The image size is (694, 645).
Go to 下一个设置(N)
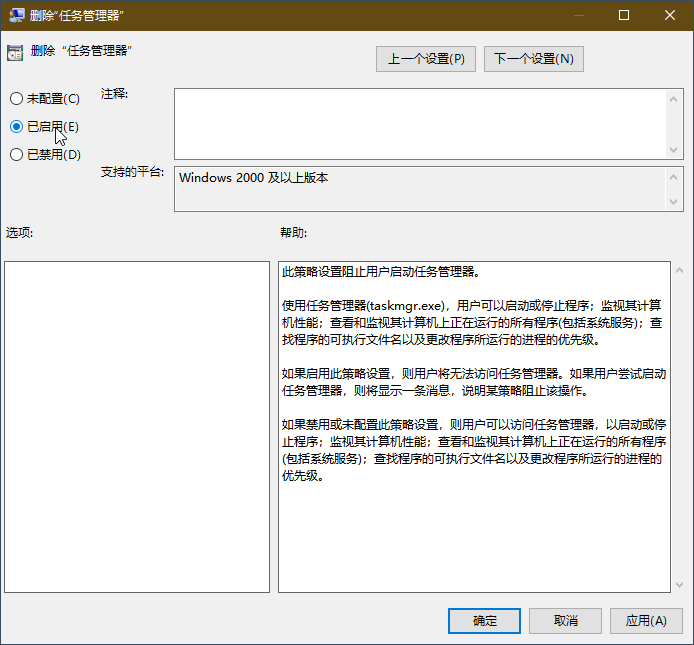(534, 59)
